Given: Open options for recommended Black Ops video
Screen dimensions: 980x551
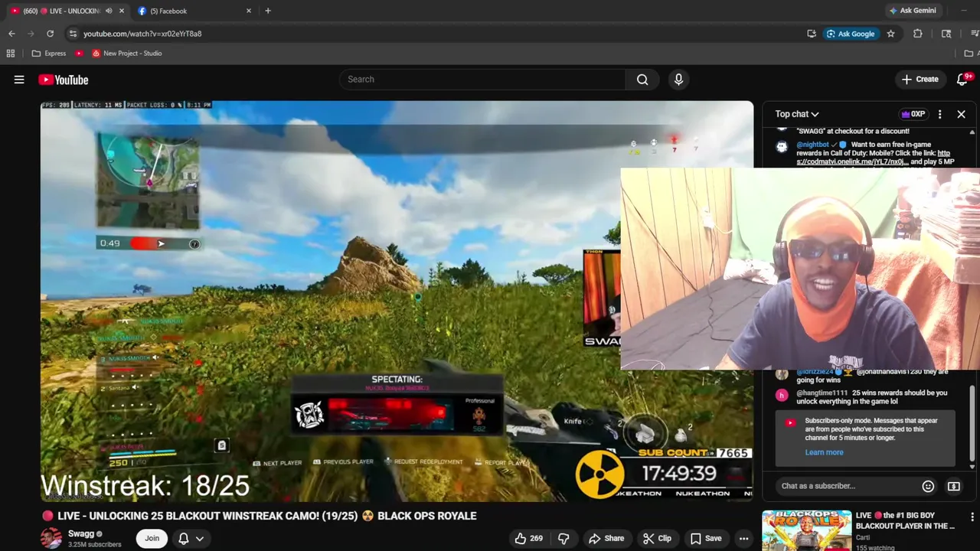Looking at the screenshot, I should coord(972,517).
